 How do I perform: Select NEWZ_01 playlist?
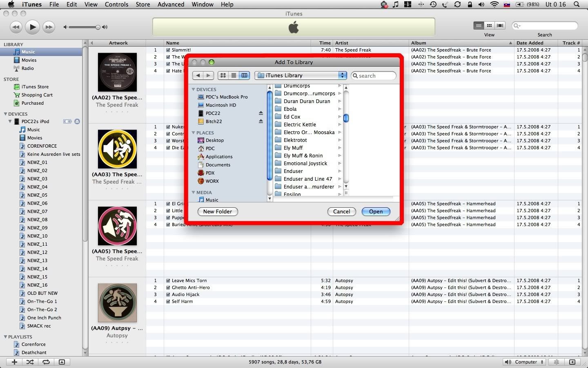37,162
